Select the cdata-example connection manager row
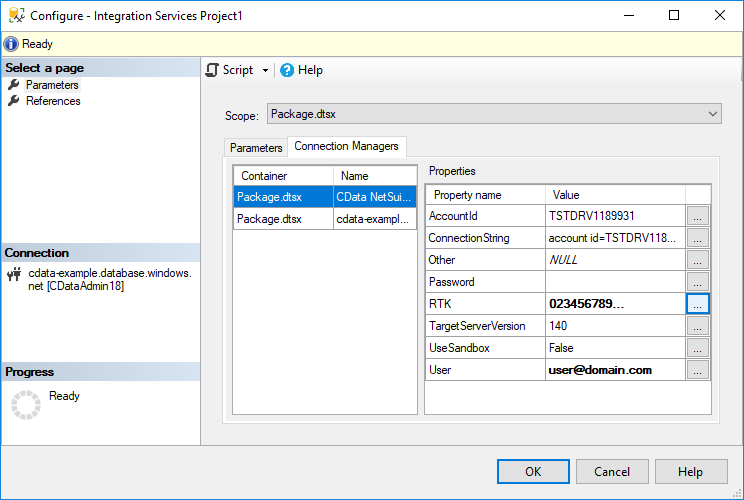 325,219
